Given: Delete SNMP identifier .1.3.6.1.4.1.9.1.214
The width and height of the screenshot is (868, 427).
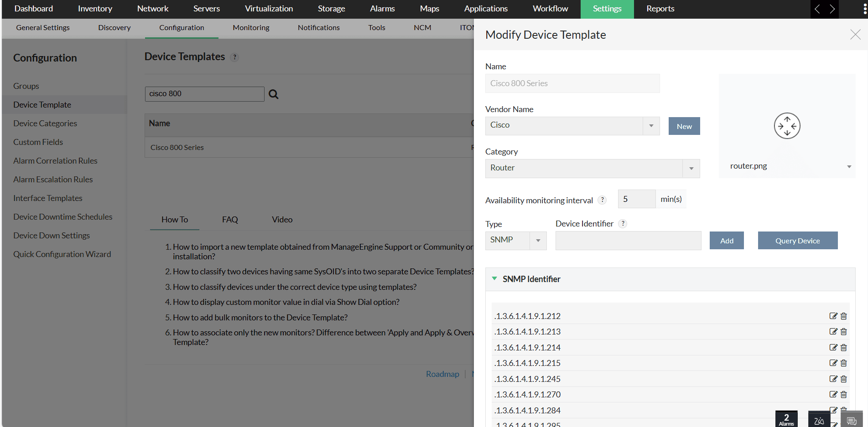Looking at the screenshot, I should coord(844,347).
